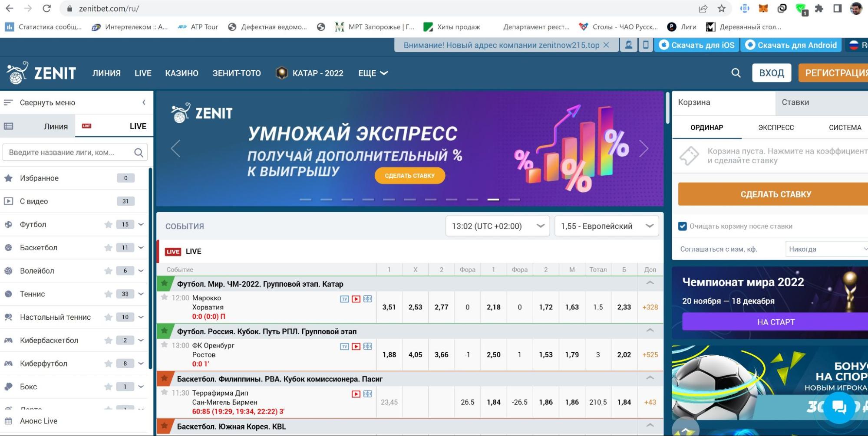Favorite the Марокко – Хорватия match star
868x436 pixels.
(x=164, y=297)
